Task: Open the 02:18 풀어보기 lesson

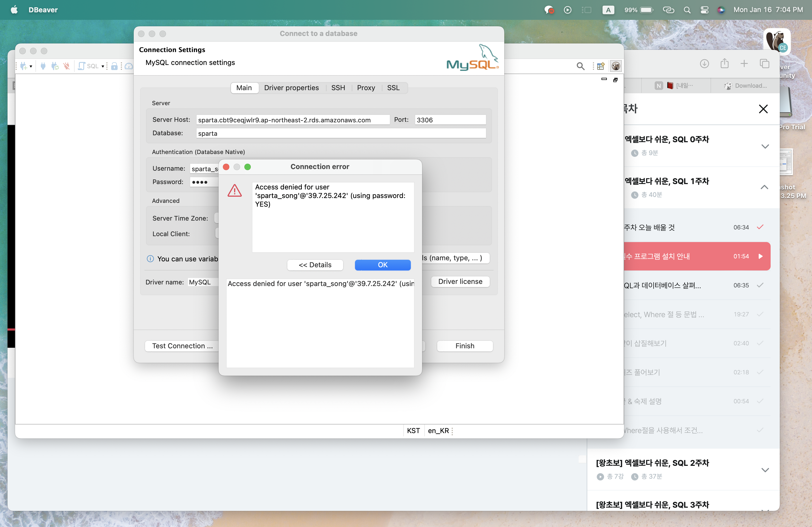Action: pyautogui.click(x=697, y=372)
